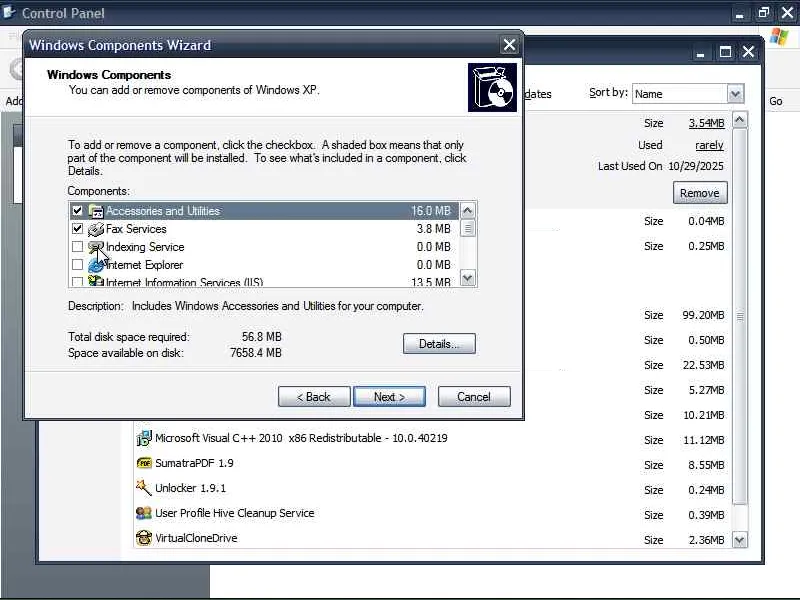800x600 pixels.
Task: Select the SumatraPDF 1.9 entry
Action: tap(432, 463)
